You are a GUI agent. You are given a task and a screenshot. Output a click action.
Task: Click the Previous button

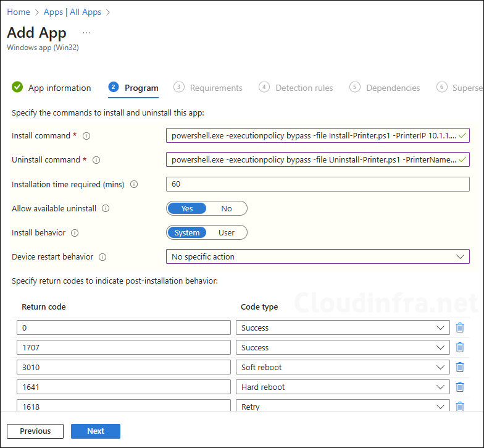(x=35, y=431)
